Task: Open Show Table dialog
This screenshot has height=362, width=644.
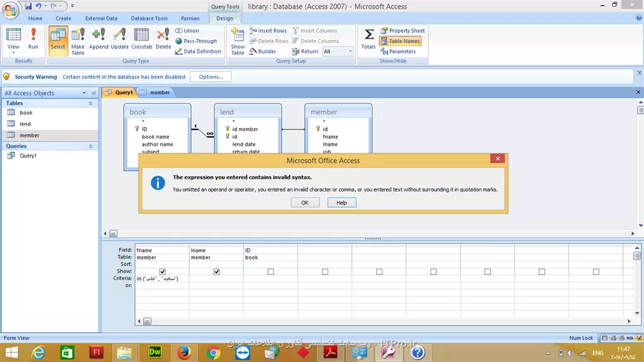Action: tap(237, 41)
